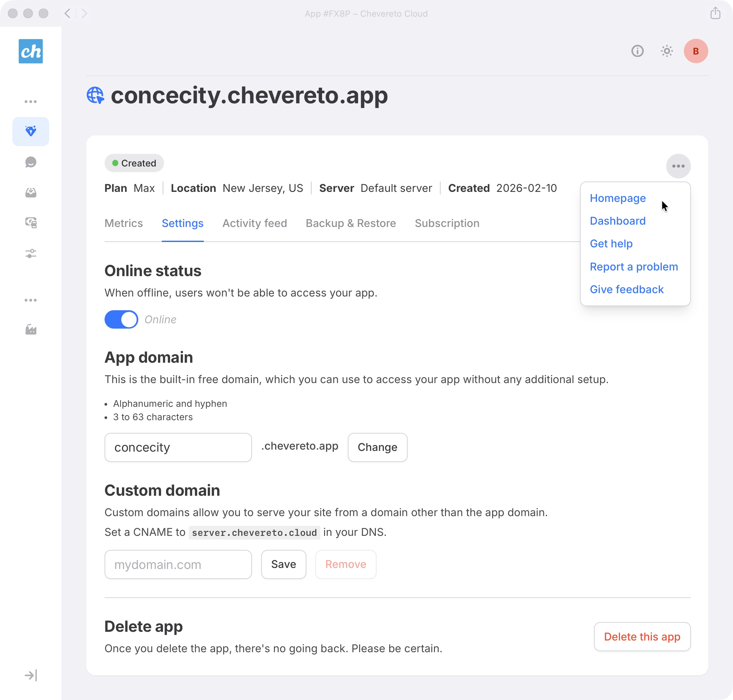Screen dimensions: 733x700
Task: Open the sliders settings sidebar icon
Action: pyautogui.click(x=31, y=254)
